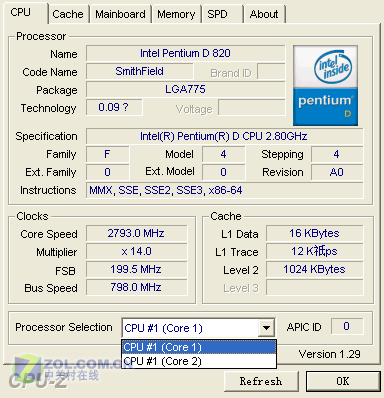Select CPU #1 (Core 1) from list
Viewport: 384px width, 398px height.
(x=199, y=347)
